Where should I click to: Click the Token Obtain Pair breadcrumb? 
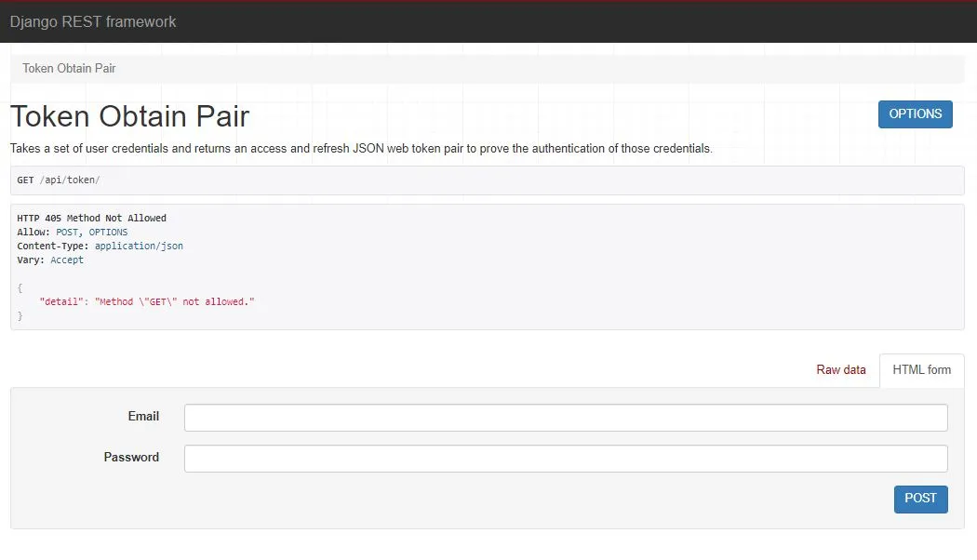[x=69, y=69]
